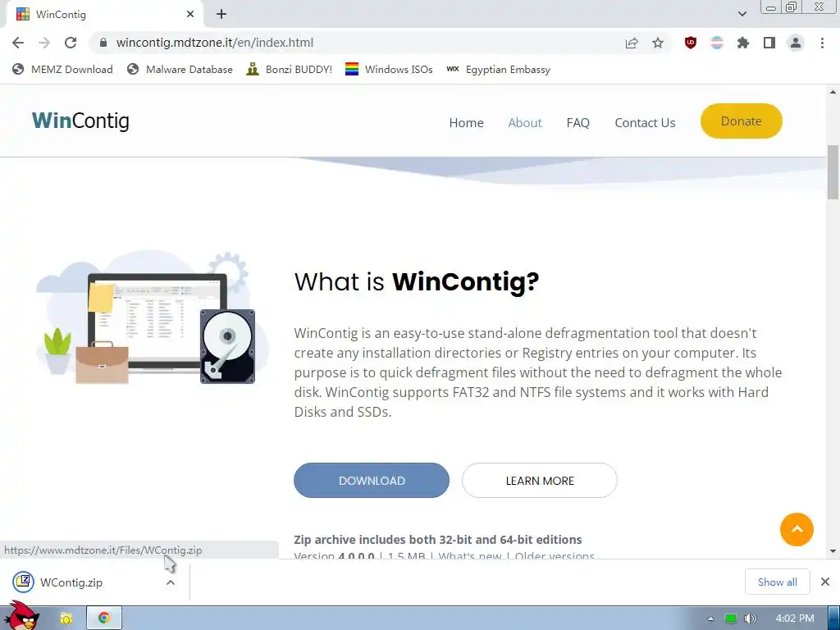
Task: Click the 4:02 PM taskbar clock
Action: click(795, 619)
